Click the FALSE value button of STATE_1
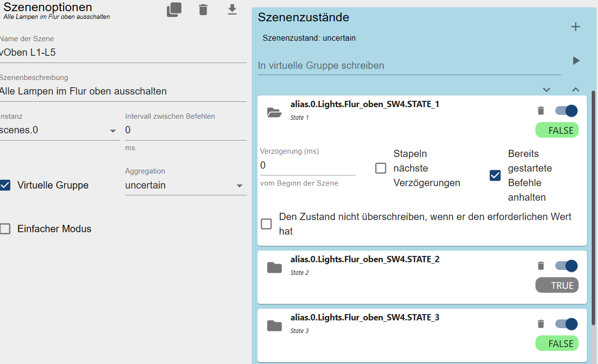Viewport: 598px width, 364px height. point(557,130)
